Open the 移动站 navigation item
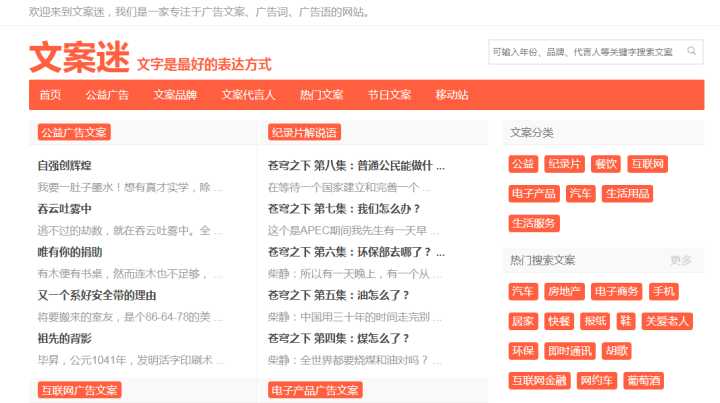Screen dimensions: 720x403 [x=452, y=95]
